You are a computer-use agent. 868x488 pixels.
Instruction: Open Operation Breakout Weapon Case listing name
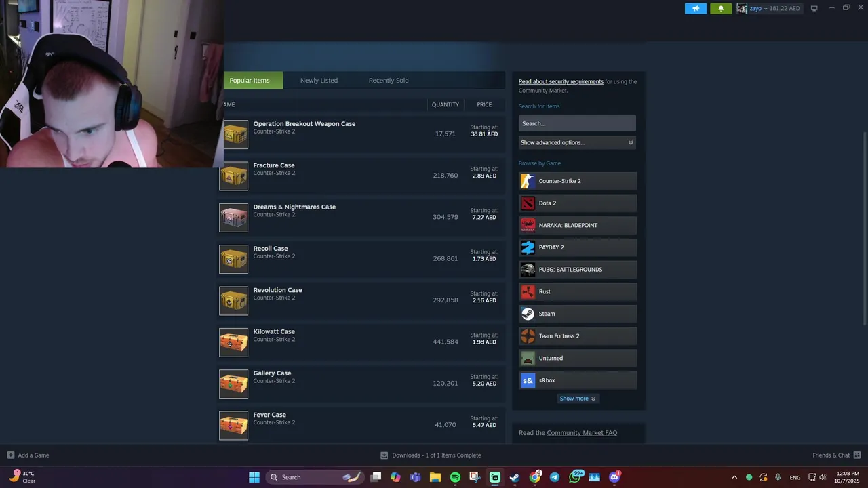(304, 124)
